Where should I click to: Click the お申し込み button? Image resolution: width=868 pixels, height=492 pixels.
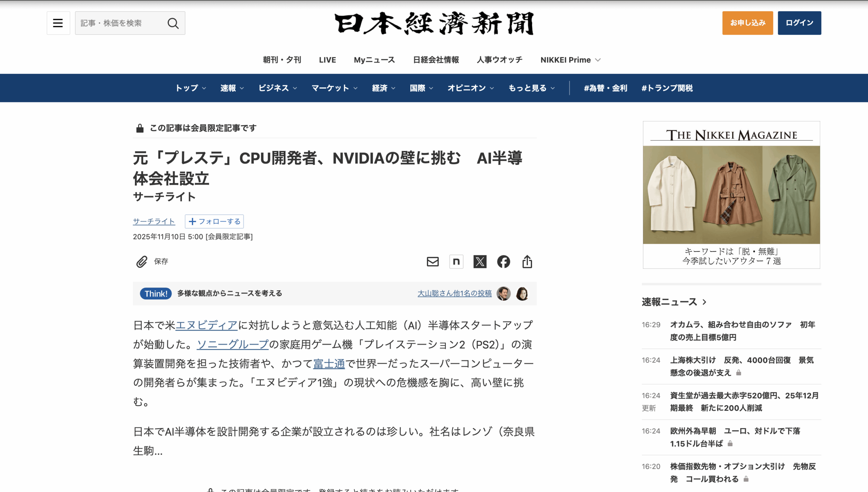pos(747,23)
